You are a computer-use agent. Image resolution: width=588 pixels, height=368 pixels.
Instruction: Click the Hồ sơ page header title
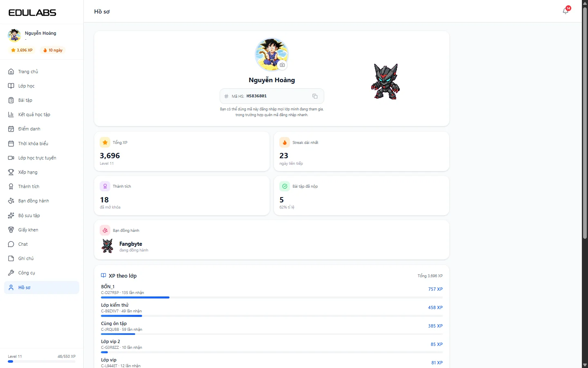point(102,11)
